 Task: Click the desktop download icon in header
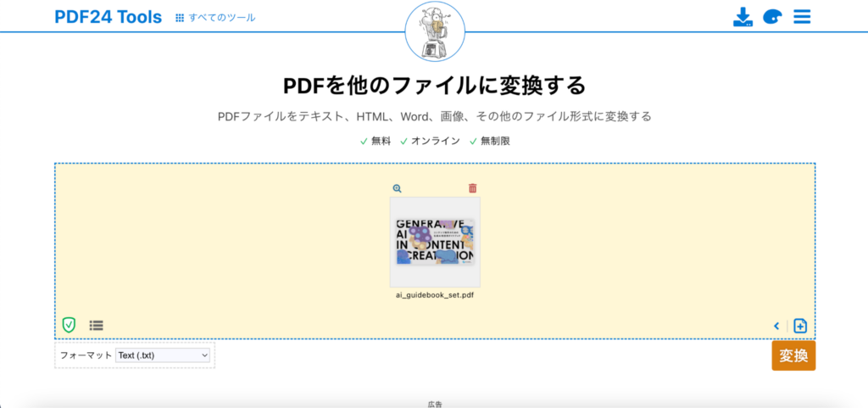point(743,17)
